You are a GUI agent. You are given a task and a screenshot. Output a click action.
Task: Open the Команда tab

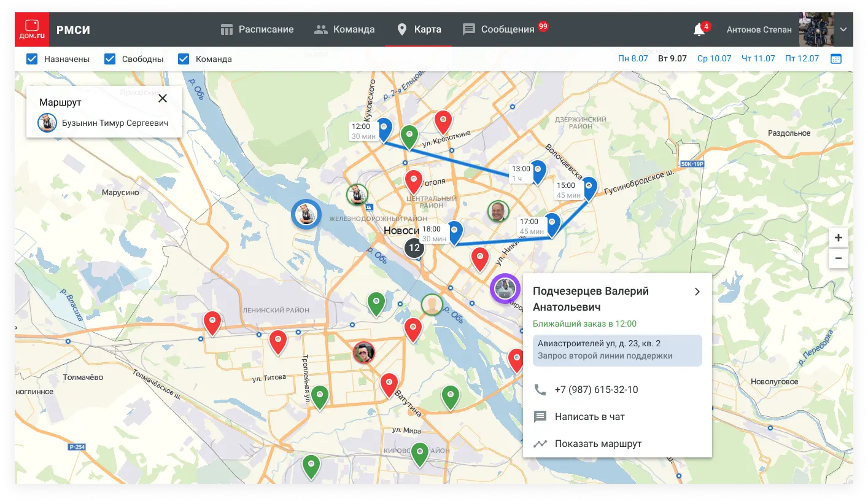tap(344, 29)
